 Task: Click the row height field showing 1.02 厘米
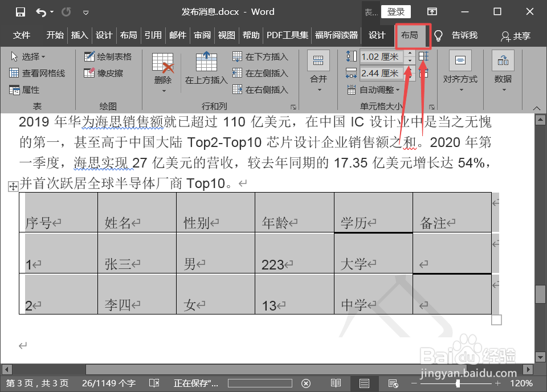[381, 56]
